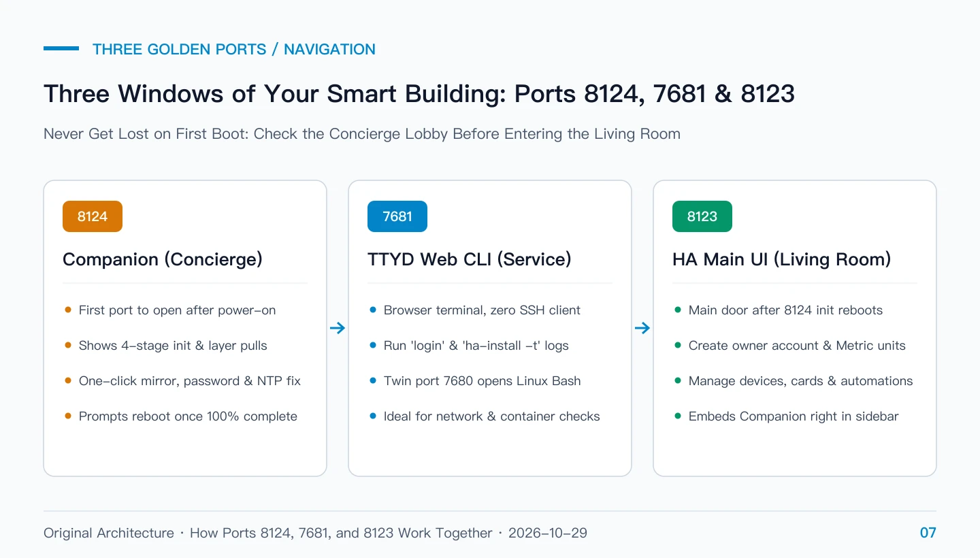
Task: Click the subtitle 'Never Get Lost on First Boot'
Action: [x=146, y=133]
